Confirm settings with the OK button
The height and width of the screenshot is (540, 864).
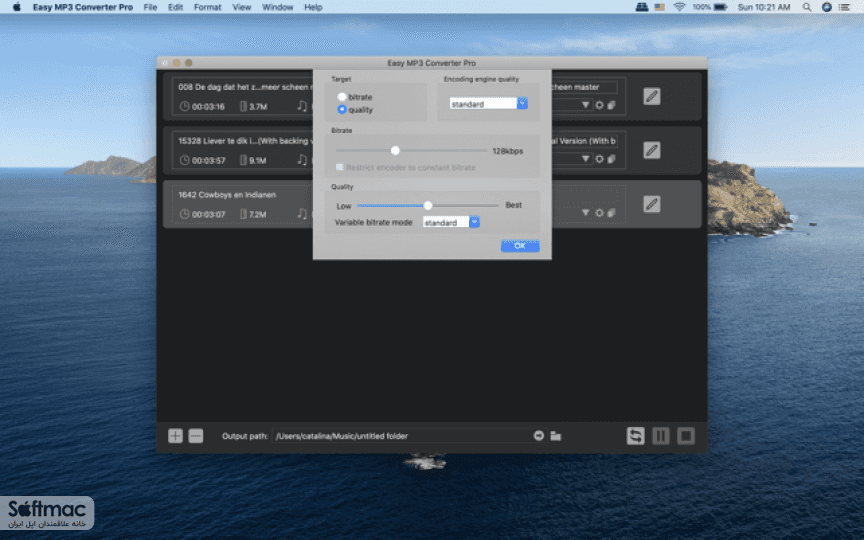(520, 246)
